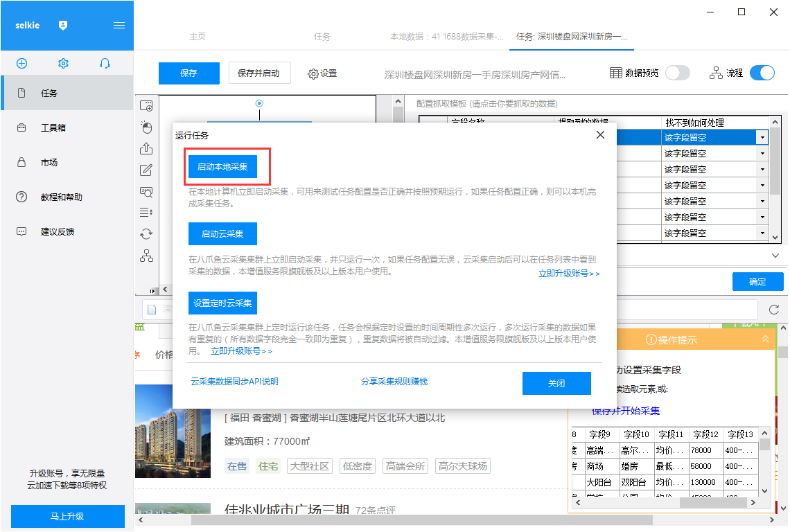Screen dimensions: 790x532
Task: Switch to the 本地数据 41 1688 tab
Action: point(446,37)
